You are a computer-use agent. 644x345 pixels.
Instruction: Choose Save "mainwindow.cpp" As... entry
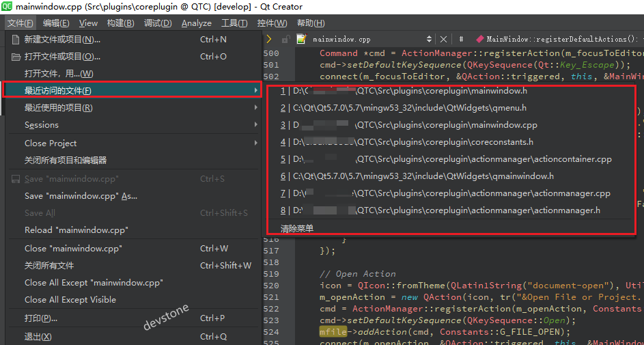click(133, 196)
